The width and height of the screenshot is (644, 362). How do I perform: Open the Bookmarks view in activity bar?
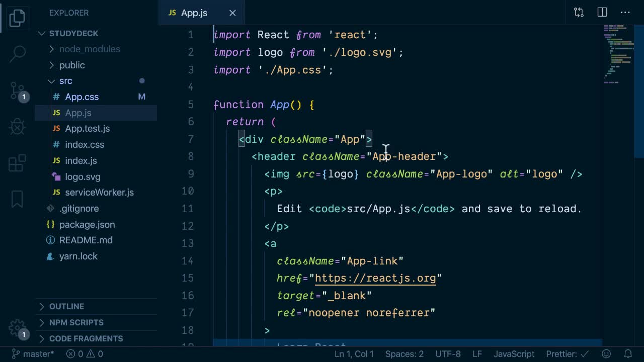coord(17,199)
